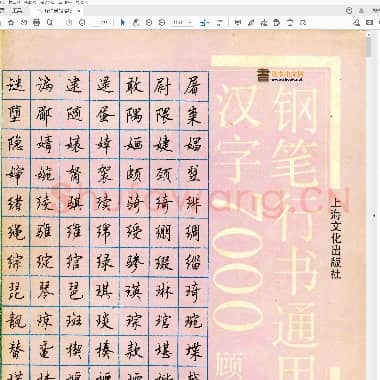Viewport: 380px width, 380px height.
Task: Click the last icon in the center toolbar group
Action: [x=303, y=23]
